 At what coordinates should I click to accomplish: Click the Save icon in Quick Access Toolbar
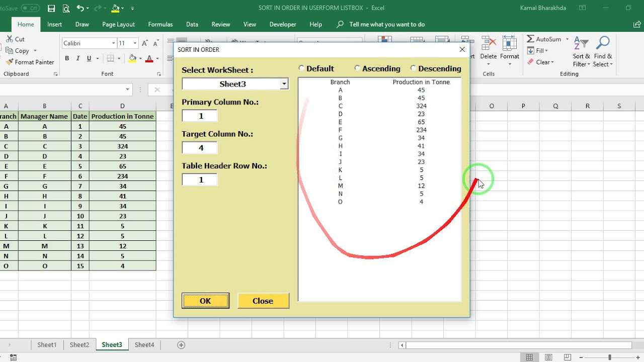pyautogui.click(x=51, y=8)
